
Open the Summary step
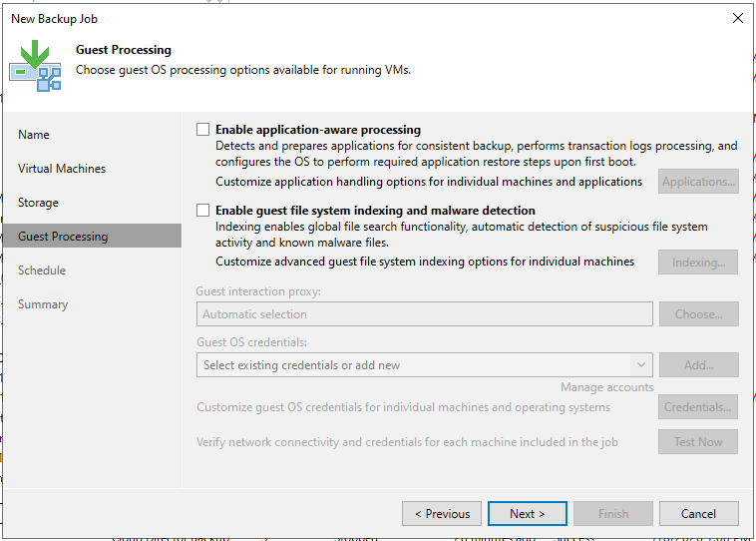coord(43,304)
